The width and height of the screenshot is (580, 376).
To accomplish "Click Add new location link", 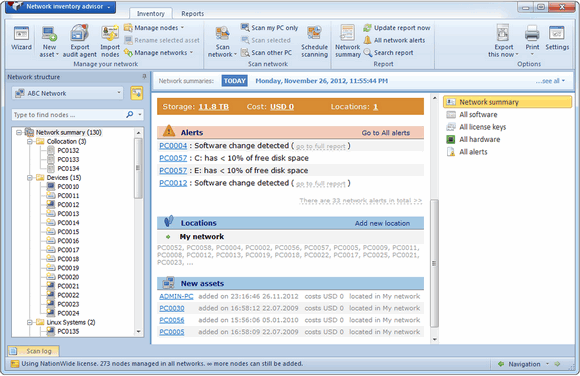I will click(x=382, y=223).
